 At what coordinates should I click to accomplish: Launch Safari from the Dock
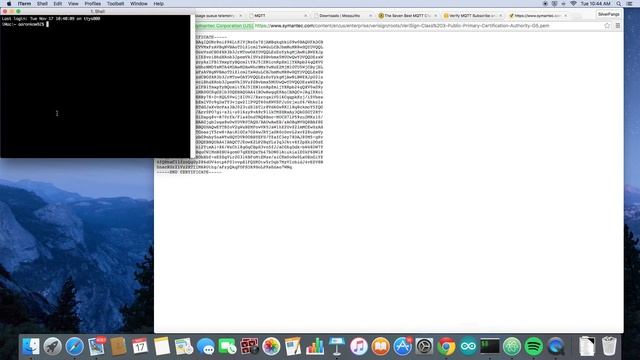coord(75,347)
